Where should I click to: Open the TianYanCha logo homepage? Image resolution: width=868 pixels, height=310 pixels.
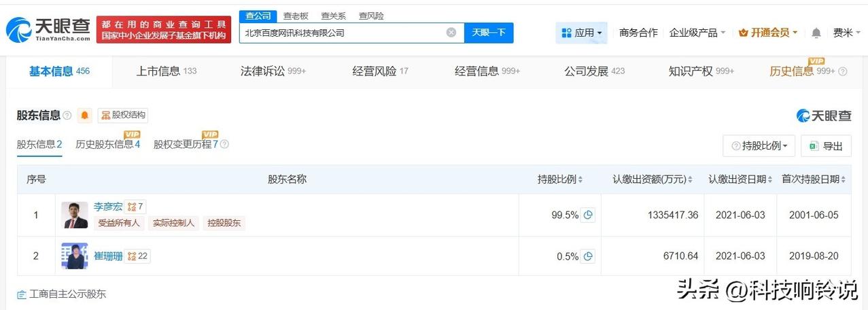pos(48,29)
